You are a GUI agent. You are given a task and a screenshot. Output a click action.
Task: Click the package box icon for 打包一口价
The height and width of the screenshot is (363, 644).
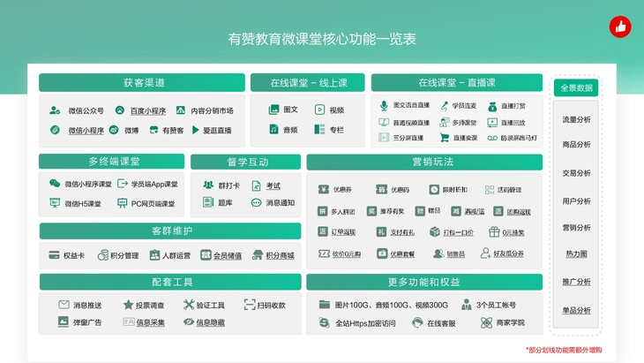click(x=435, y=232)
